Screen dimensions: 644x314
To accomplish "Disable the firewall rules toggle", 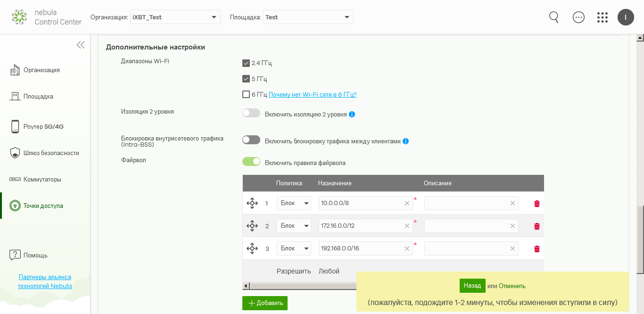I will [x=251, y=162].
